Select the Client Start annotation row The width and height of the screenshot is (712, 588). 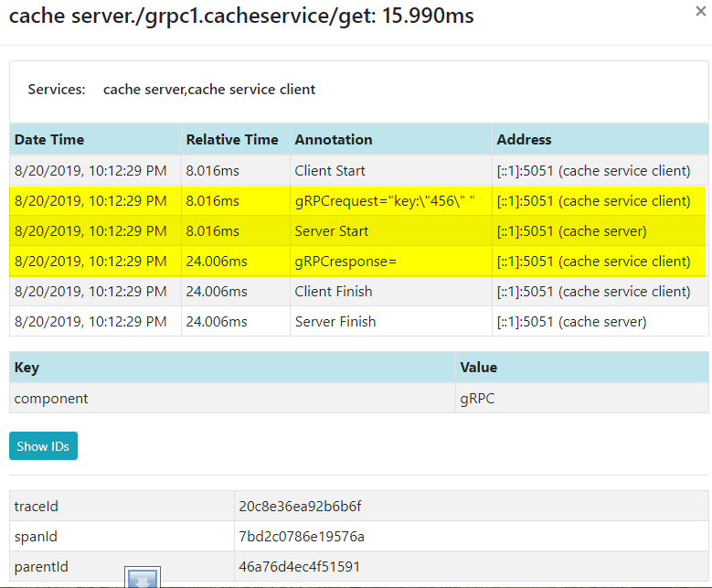358,171
